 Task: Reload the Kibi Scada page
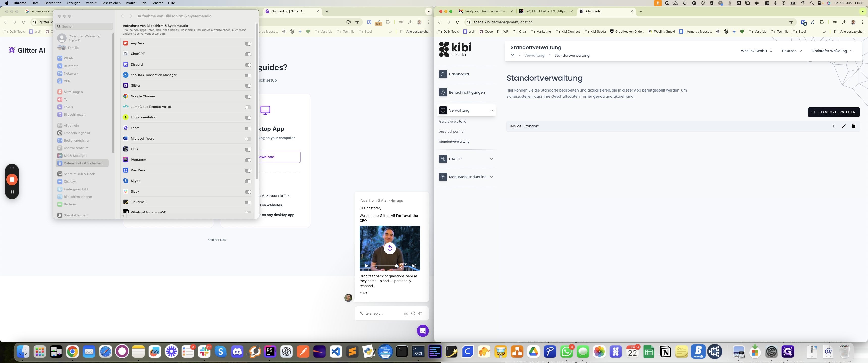tap(457, 22)
